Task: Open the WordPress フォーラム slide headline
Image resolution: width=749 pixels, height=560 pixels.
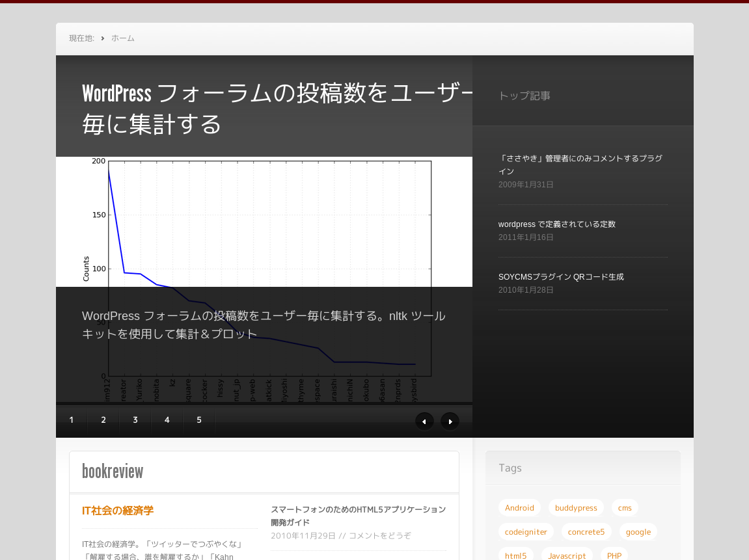Action: pos(277,109)
